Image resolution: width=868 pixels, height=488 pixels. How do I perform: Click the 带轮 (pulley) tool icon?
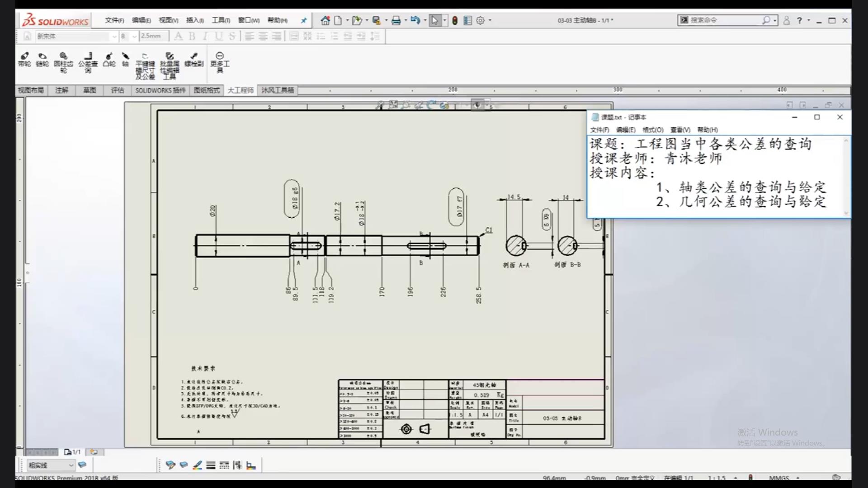pos(24,60)
